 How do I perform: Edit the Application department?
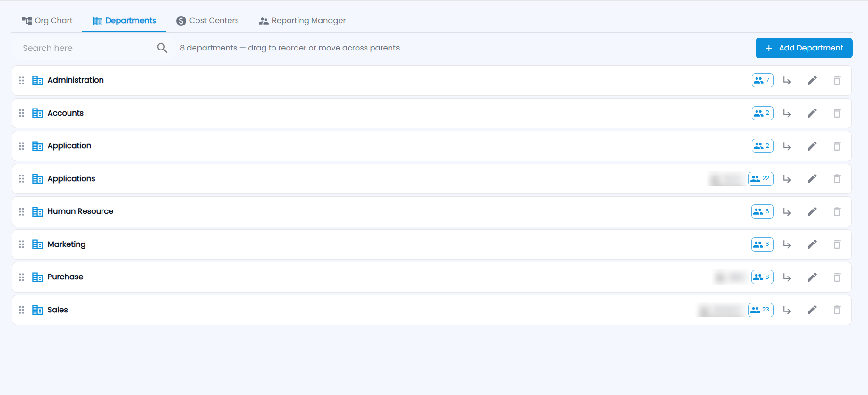(x=812, y=146)
